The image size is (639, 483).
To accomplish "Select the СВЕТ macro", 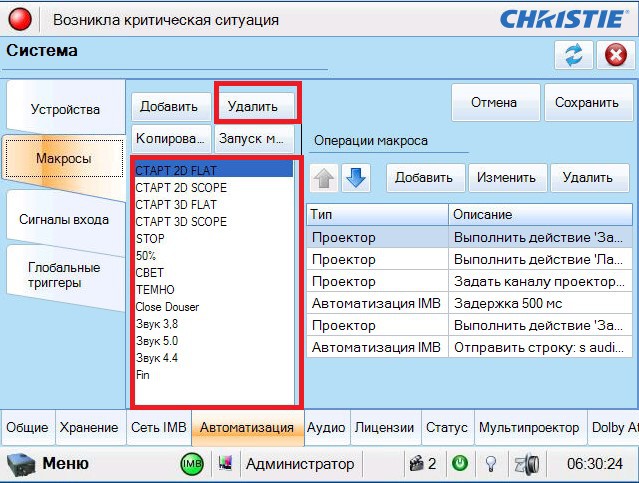I will 214,272.
